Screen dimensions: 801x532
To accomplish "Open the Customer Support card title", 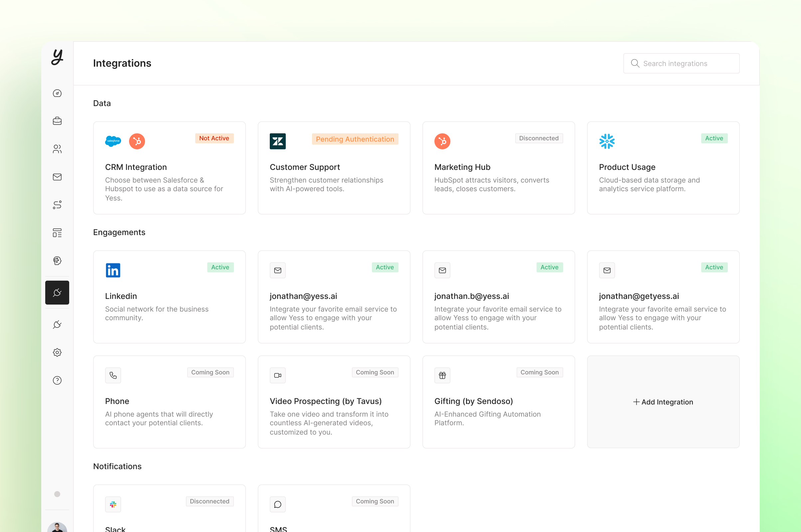I will (x=305, y=167).
